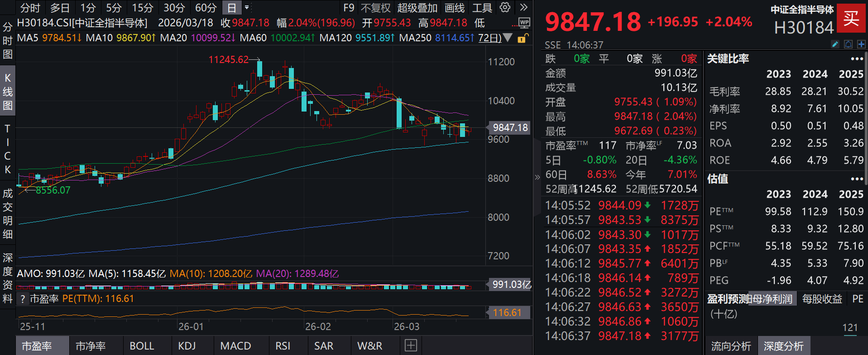Click the pencil note icon
868x355 pixels.
coord(835,44)
